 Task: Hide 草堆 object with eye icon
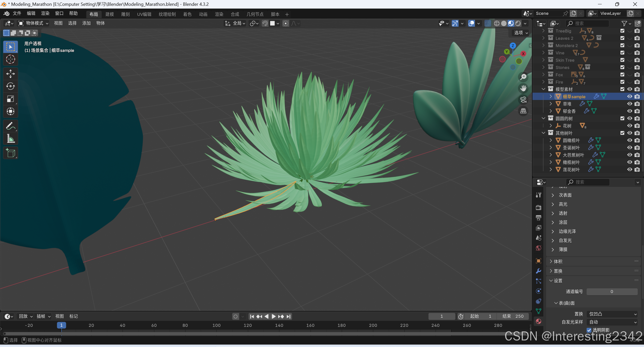[630, 104]
